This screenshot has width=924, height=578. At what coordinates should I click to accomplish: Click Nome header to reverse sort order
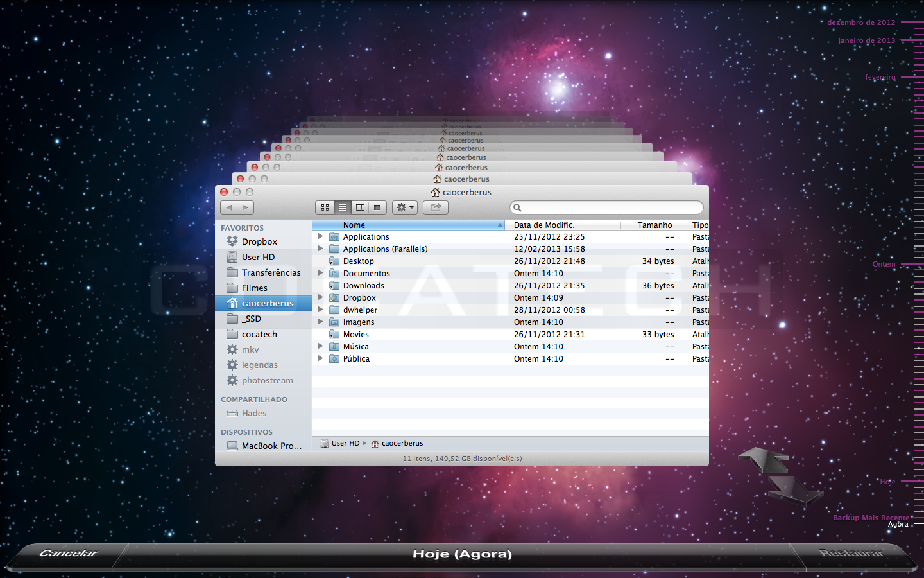coord(354,225)
